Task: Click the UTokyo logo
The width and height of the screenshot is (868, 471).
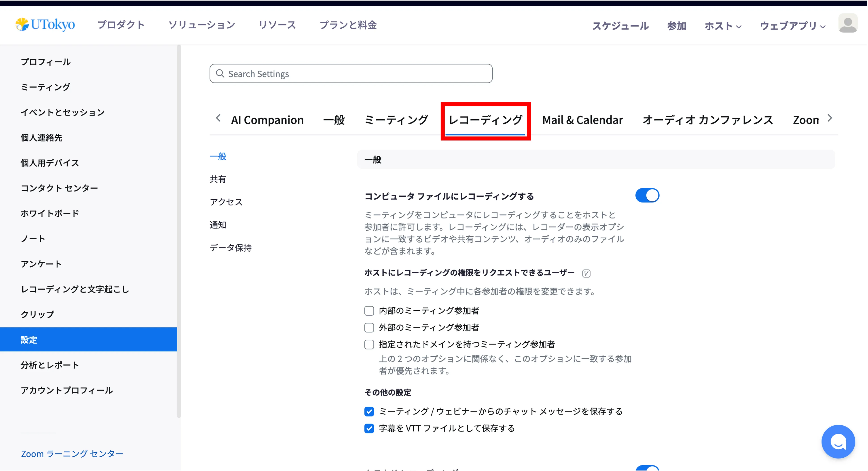Action: click(45, 25)
